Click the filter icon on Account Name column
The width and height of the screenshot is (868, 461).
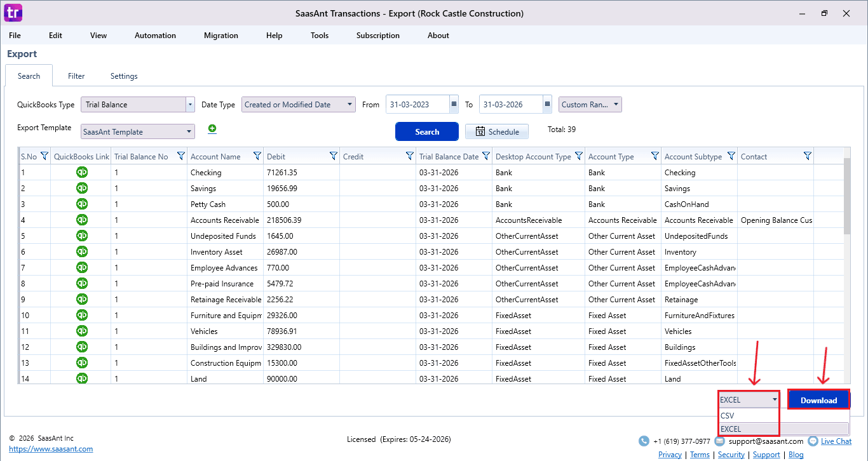click(257, 156)
